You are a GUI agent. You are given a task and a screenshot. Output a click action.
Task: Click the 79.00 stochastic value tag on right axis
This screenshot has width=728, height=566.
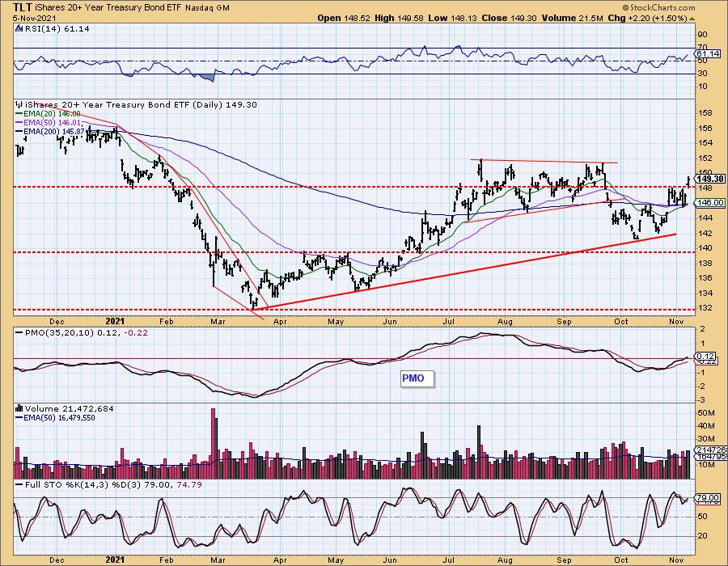click(x=708, y=497)
